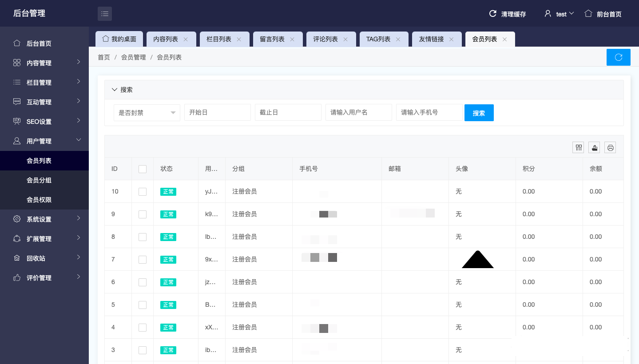The height and width of the screenshot is (364, 639).
Task: Open 会员分组 in the sidebar
Action: point(39,180)
